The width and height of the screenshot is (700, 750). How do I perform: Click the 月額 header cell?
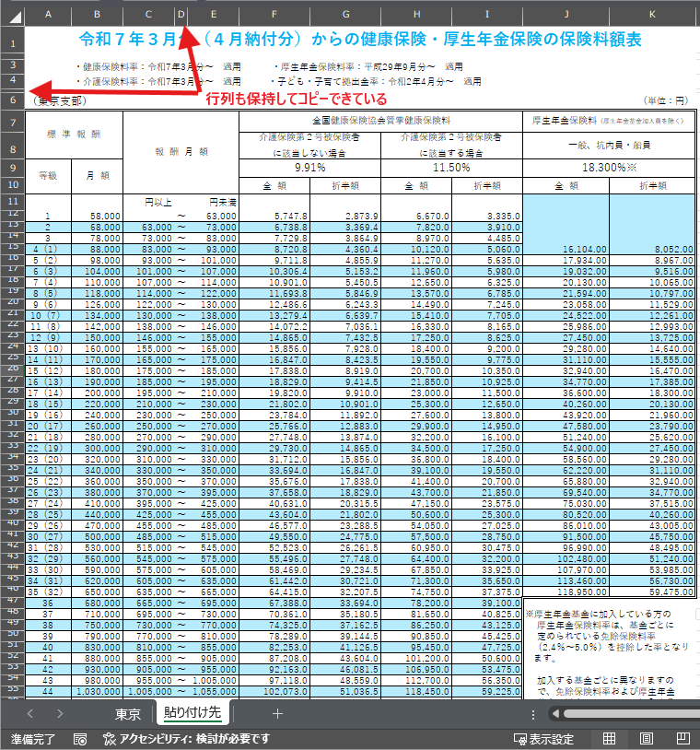[x=97, y=176]
